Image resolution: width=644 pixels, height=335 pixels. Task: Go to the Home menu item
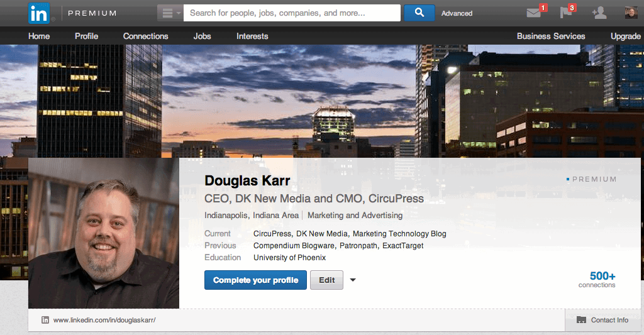coord(39,36)
